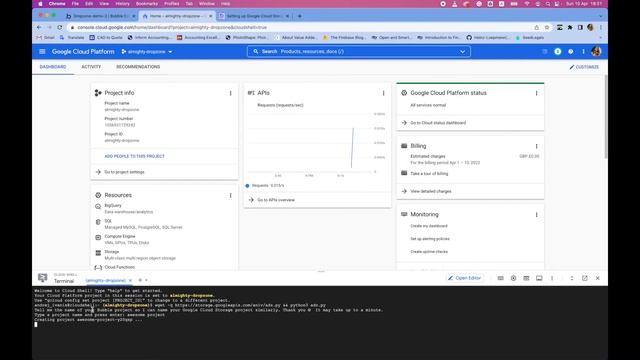
Task: Open Cloud Shell session layout icon
Action: coord(539,278)
